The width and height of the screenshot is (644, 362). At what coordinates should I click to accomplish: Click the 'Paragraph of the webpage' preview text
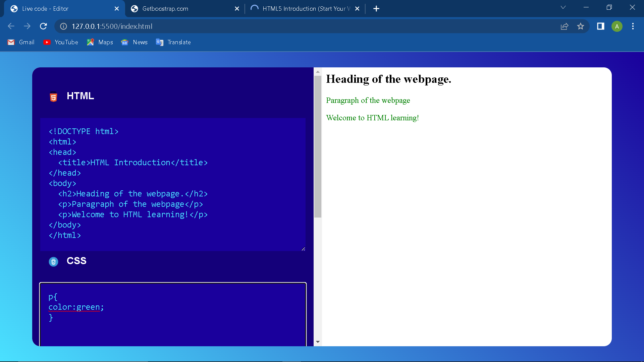coord(368,100)
